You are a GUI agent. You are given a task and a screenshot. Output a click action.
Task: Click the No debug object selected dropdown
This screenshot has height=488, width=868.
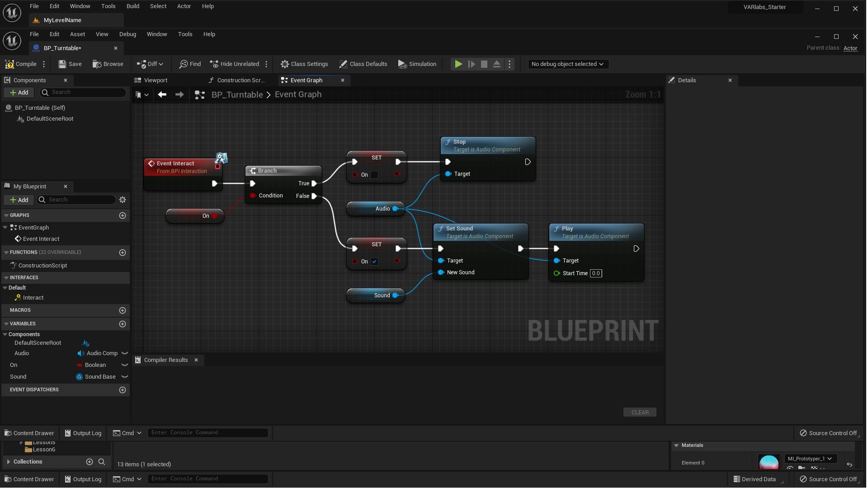(x=566, y=64)
